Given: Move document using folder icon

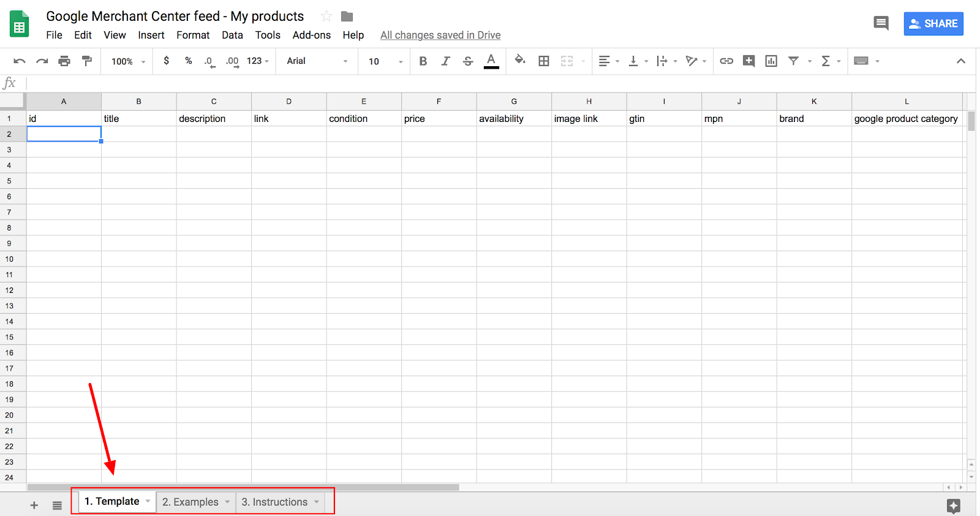Looking at the screenshot, I should (x=347, y=16).
